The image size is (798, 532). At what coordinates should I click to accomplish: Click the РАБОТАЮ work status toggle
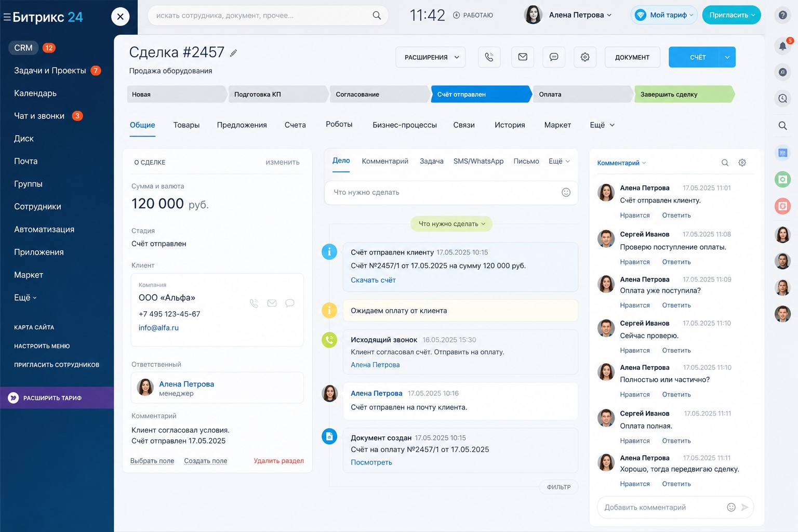pyautogui.click(x=473, y=15)
